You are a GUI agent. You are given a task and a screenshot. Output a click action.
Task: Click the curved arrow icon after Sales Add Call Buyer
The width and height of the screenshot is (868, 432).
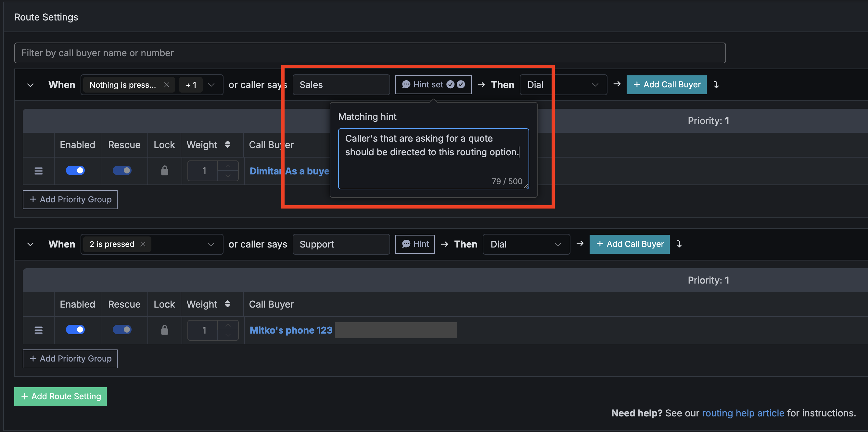coord(716,85)
